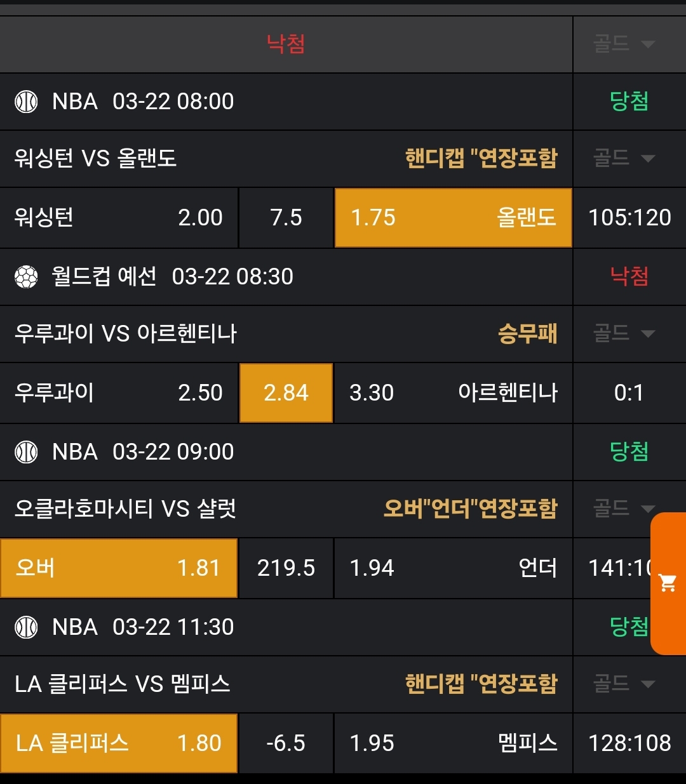Select 올랜도 1.75 handicap bet
Image resolution: width=686 pixels, height=784 pixels.
pyautogui.click(x=453, y=218)
